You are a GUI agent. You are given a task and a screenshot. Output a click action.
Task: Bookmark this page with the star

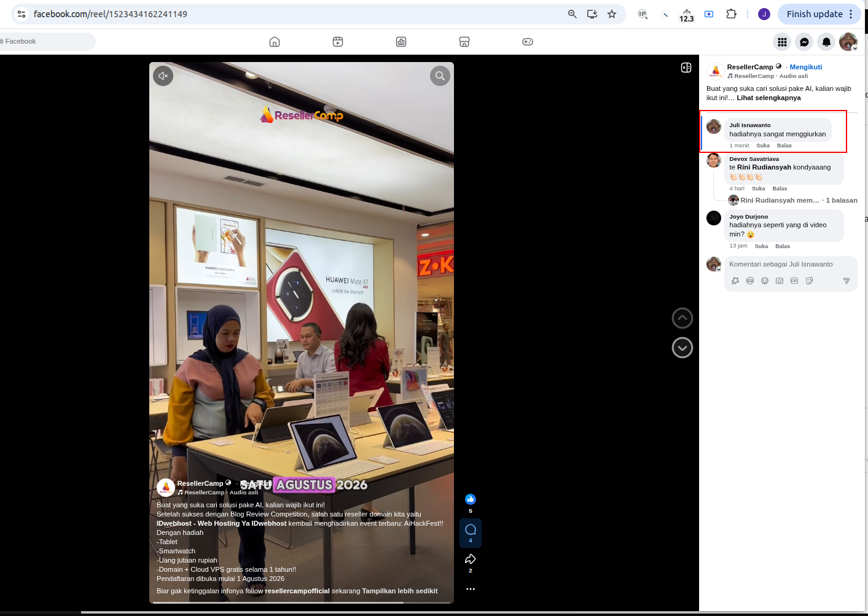coord(612,14)
